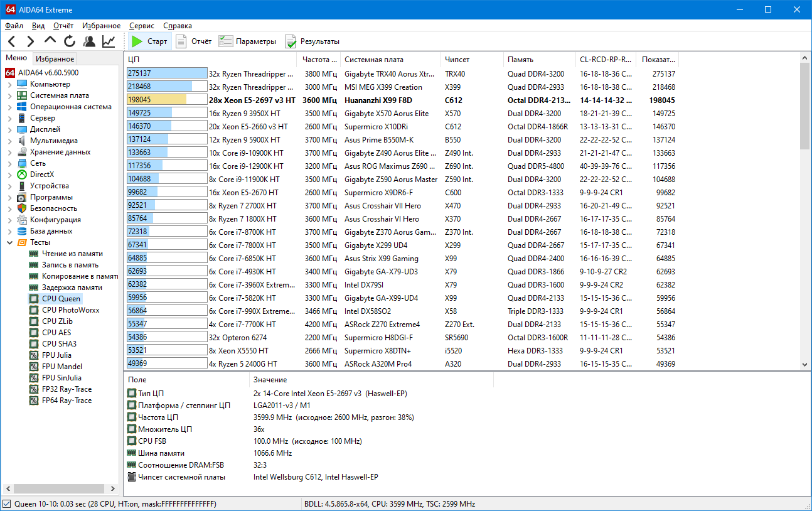Click the Supermicro X9DR6-F cell

[378, 192]
